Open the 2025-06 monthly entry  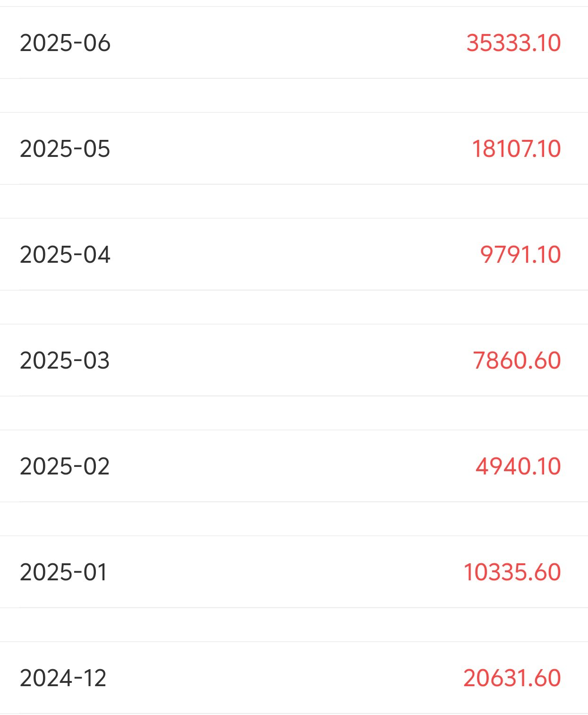coord(65,43)
